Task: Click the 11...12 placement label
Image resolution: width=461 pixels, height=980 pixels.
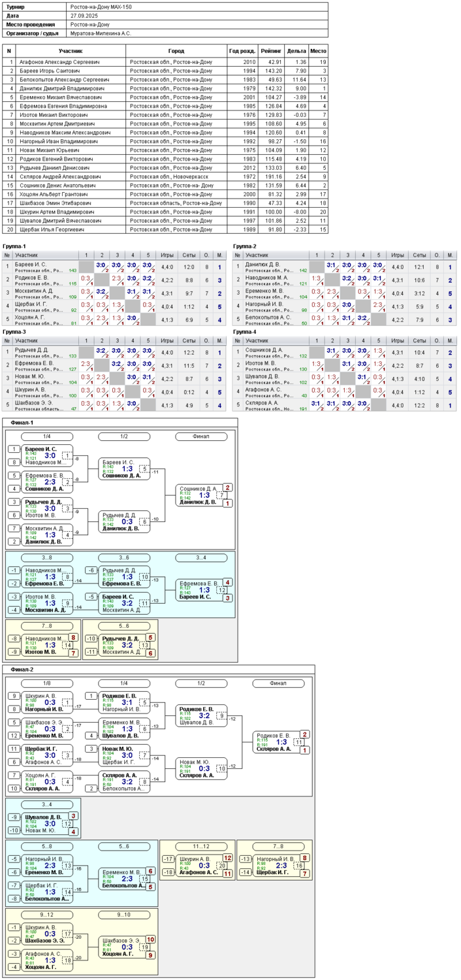Action: pos(196,845)
